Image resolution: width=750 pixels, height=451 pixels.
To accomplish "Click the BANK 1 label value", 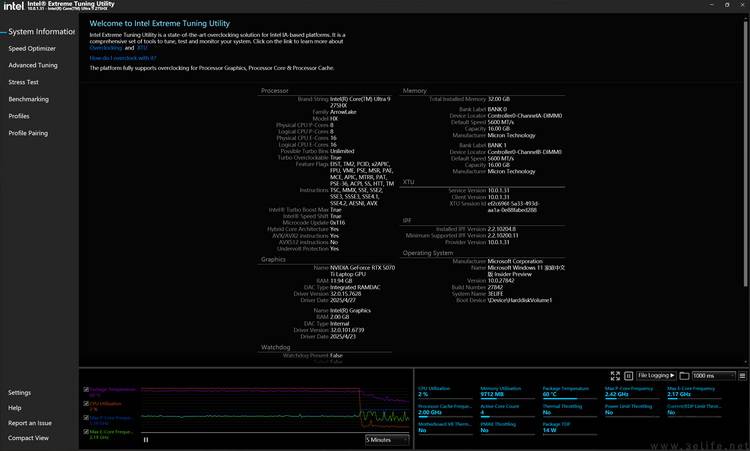I will point(497,145).
